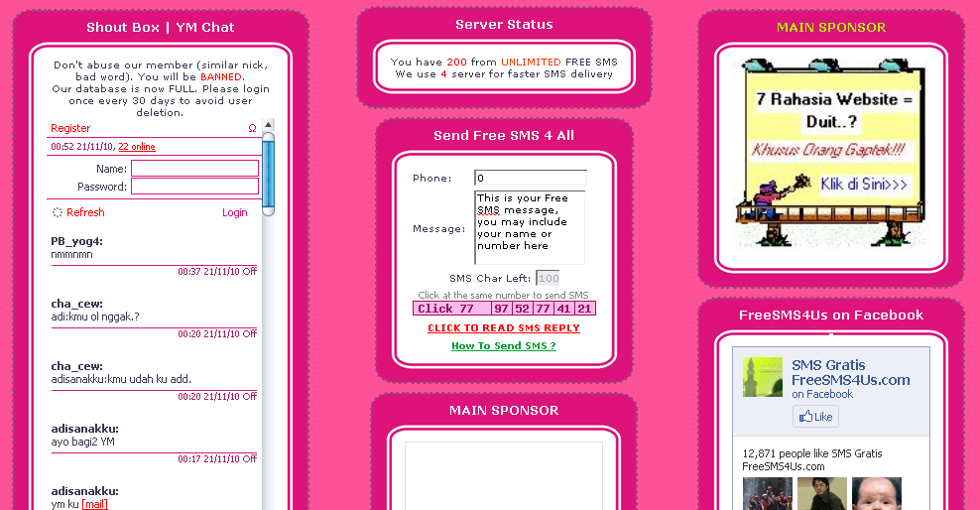Click the 'Server Status' heading
This screenshot has height=510, width=980.
(504, 25)
